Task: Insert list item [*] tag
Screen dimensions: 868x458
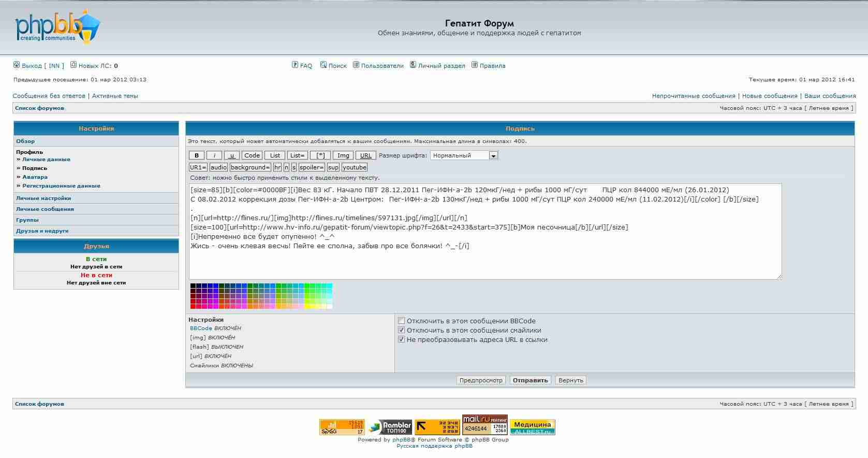Action: click(320, 155)
